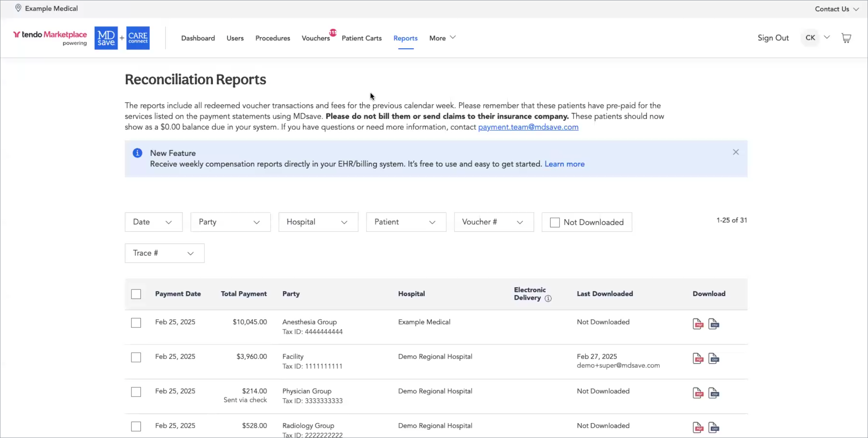Click the payment.team@mdsave.com email link

[528, 127]
